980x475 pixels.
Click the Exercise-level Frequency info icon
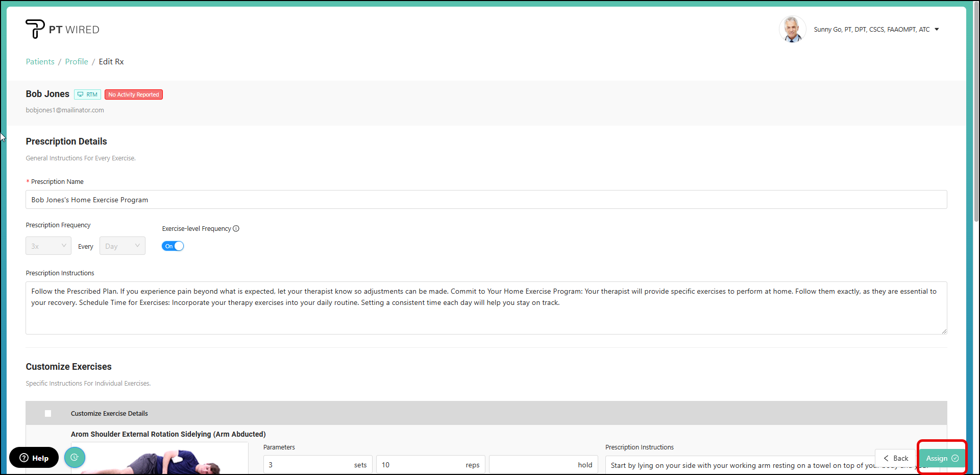[236, 229]
